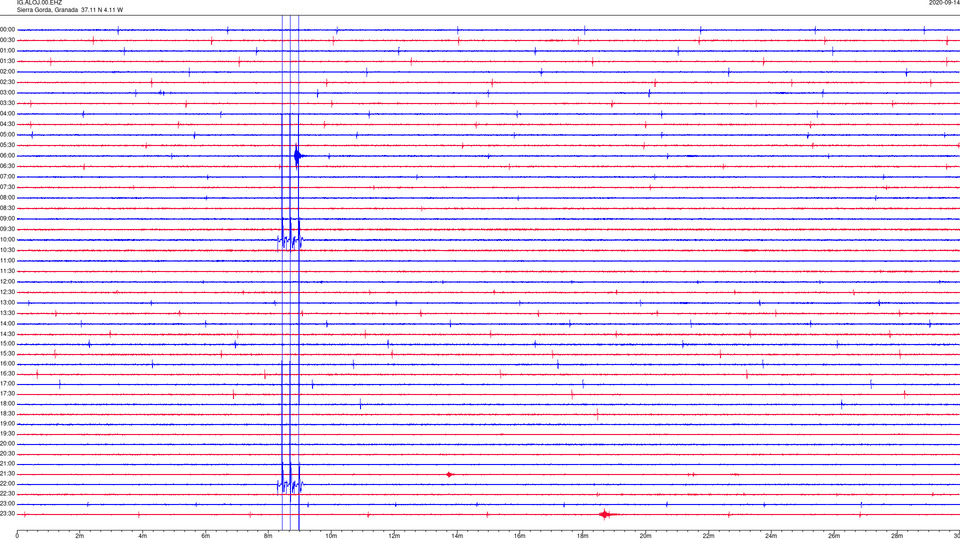This screenshot has width=960, height=540.
Task: Select the 15:00 trace time label
Action: point(7,344)
